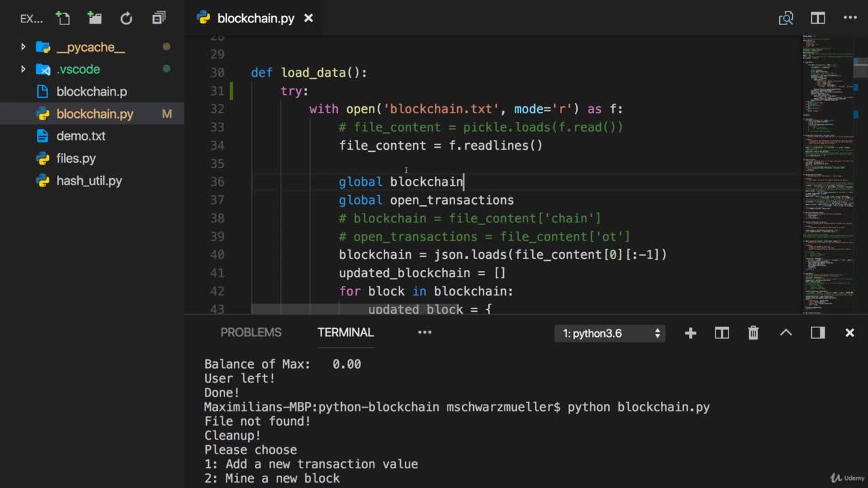Expand the .vscode folder

click(x=23, y=69)
